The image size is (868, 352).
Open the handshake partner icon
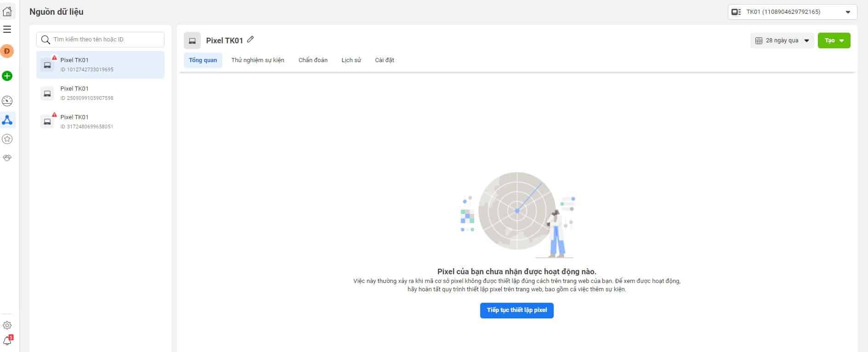coord(7,158)
